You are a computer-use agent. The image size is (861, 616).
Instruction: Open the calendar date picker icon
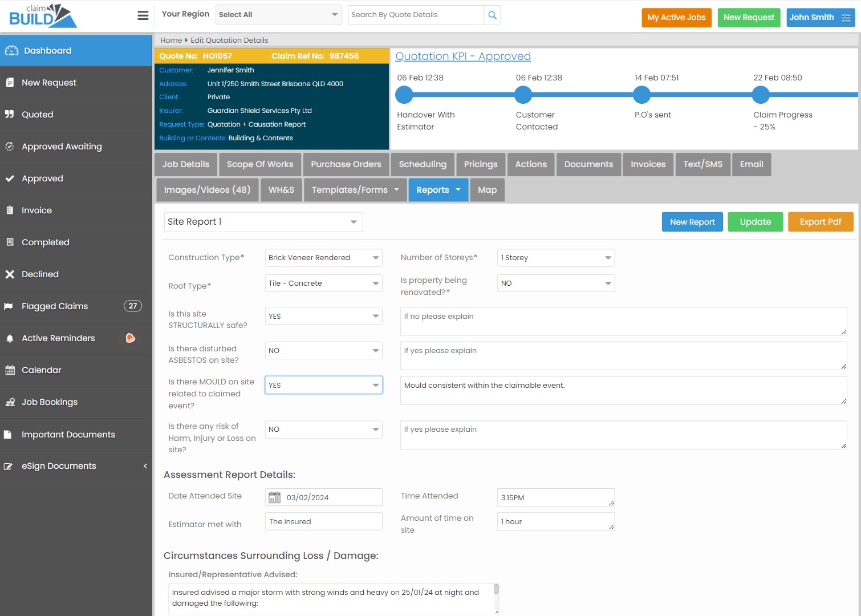click(x=275, y=497)
